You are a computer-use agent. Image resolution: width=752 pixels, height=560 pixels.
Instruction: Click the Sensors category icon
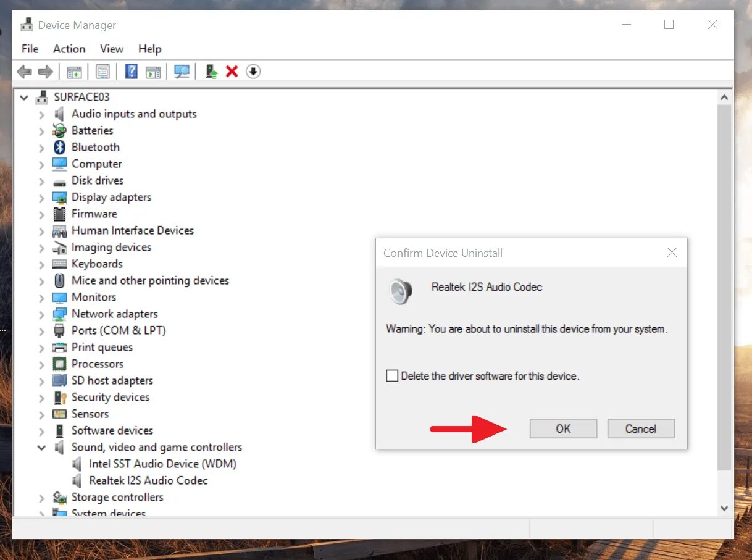coord(59,414)
